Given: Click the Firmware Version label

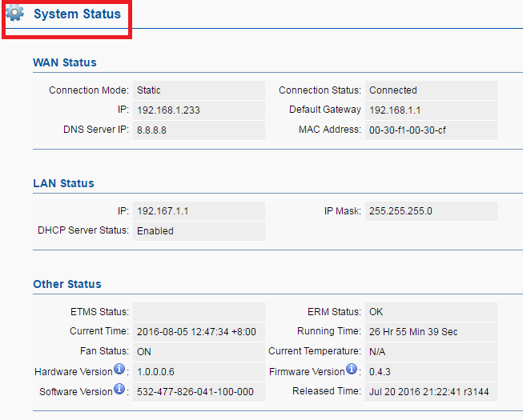Looking at the screenshot, I should click(x=307, y=372).
